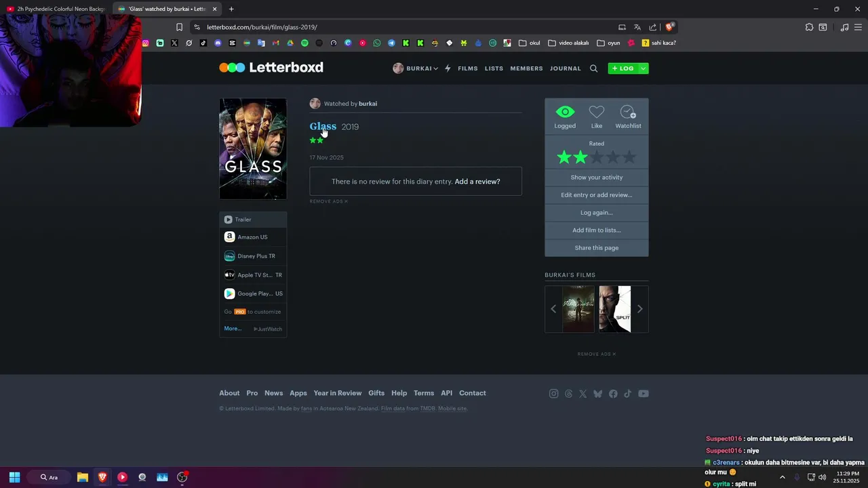
Task: Open the Amazon US streaming link
Action: 253,237
